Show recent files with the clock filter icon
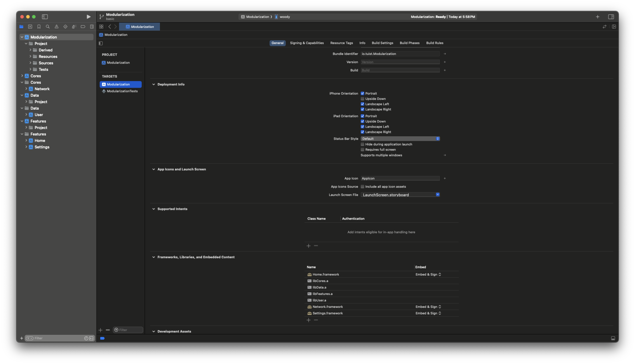 86,338
